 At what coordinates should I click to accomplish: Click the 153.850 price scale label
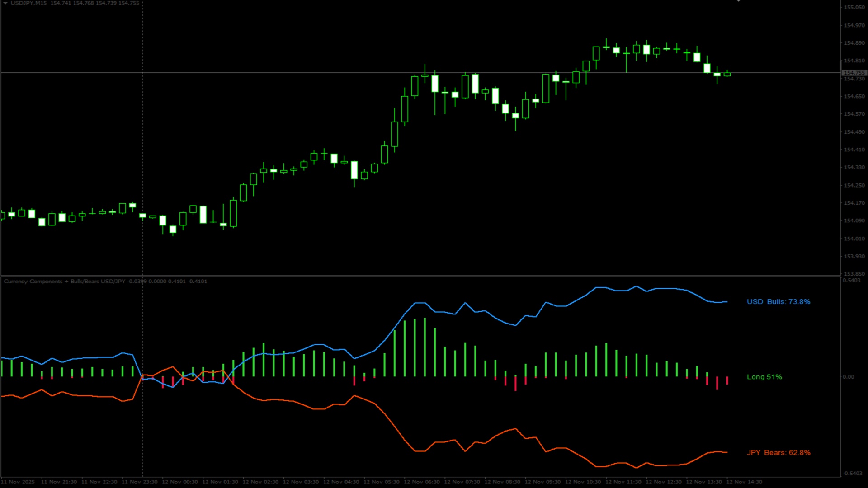pyautogui.click(x=854, y=274)
